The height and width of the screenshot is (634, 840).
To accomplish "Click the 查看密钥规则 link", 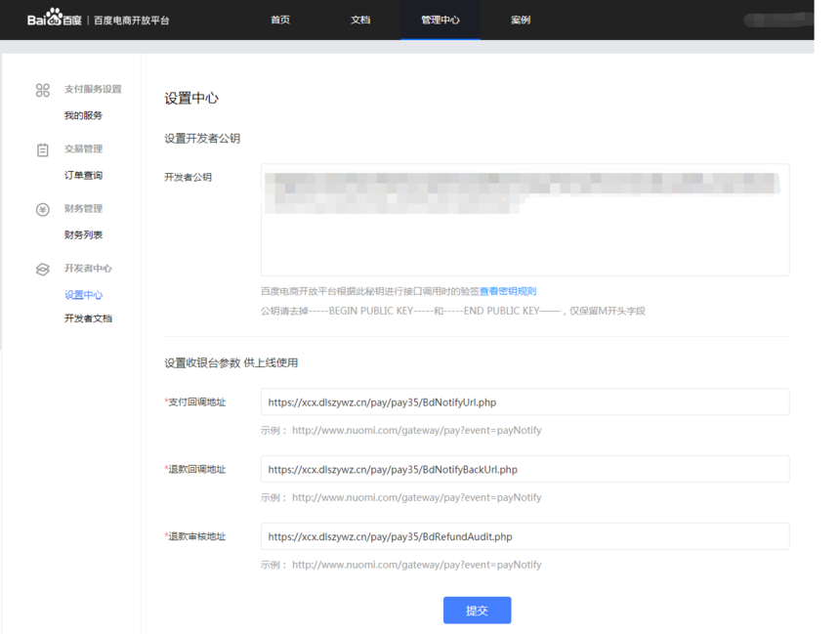I will tap(508, 291).
